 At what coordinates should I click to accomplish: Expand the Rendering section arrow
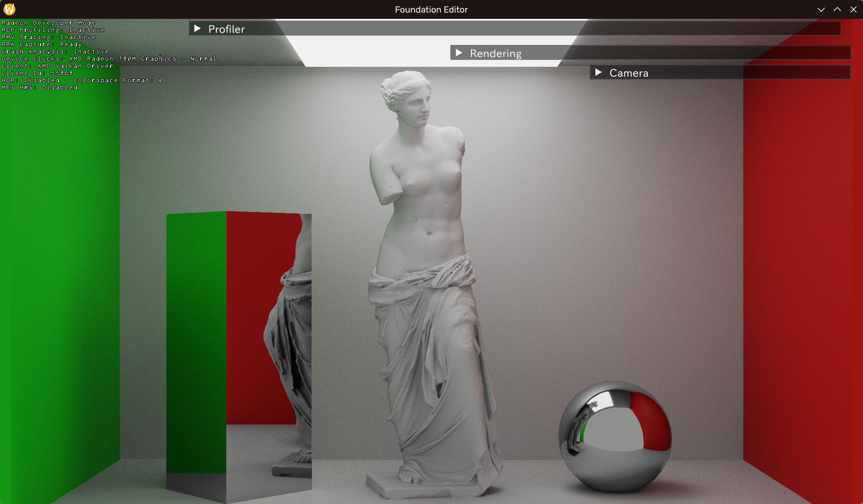458,53
